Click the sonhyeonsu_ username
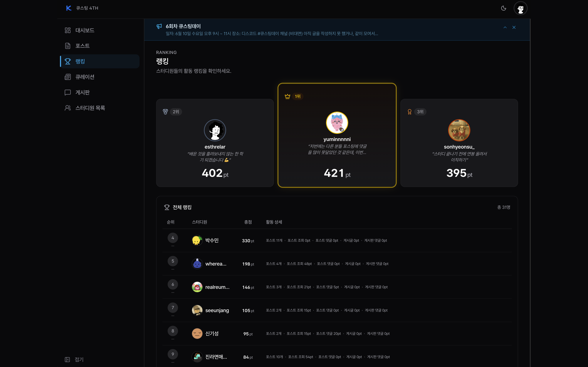 pos(459,147)
